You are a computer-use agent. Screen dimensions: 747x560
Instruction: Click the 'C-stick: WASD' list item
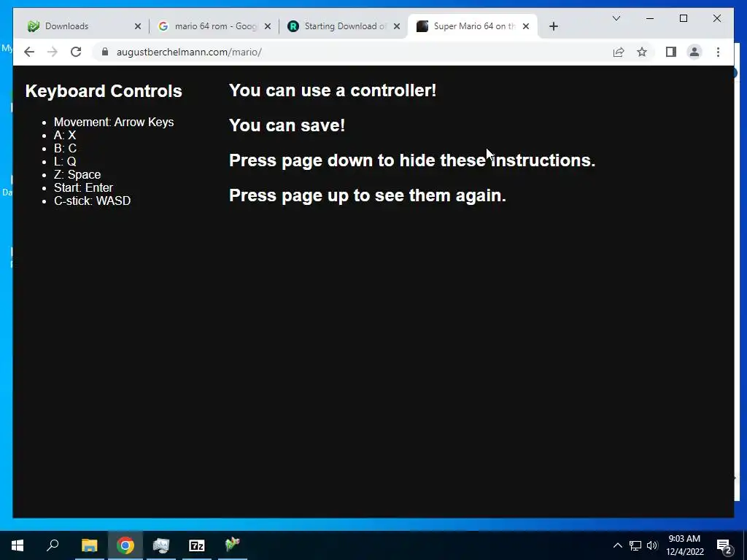click(x=92, y=201)
